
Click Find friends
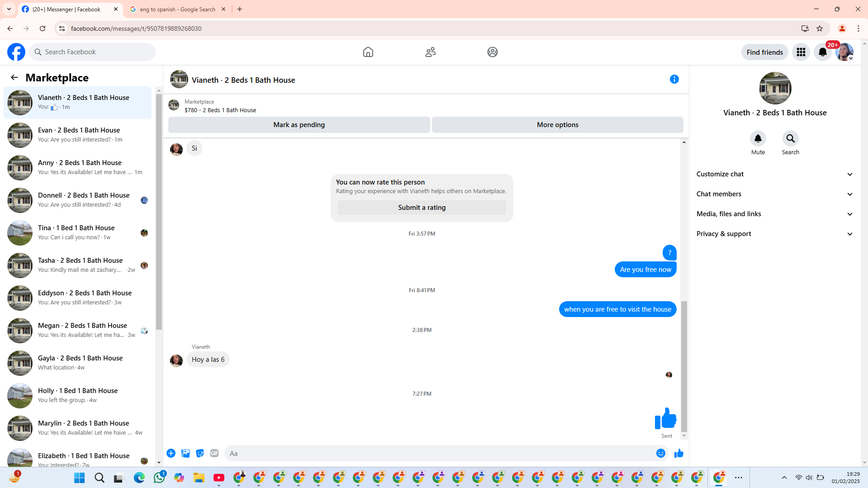(765, 52)
